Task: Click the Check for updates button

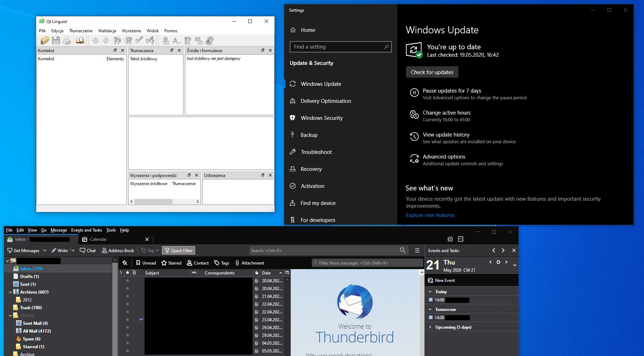Action: coord(432,72)
